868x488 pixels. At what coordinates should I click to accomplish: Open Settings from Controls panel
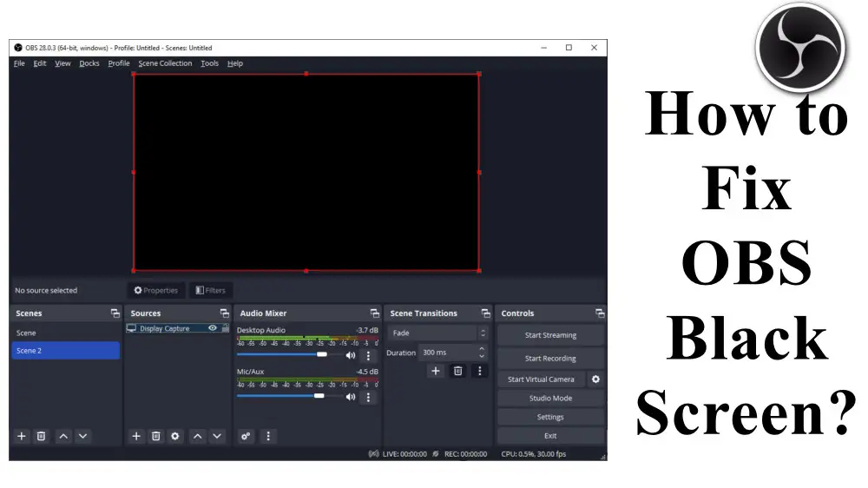coord(551,417)
